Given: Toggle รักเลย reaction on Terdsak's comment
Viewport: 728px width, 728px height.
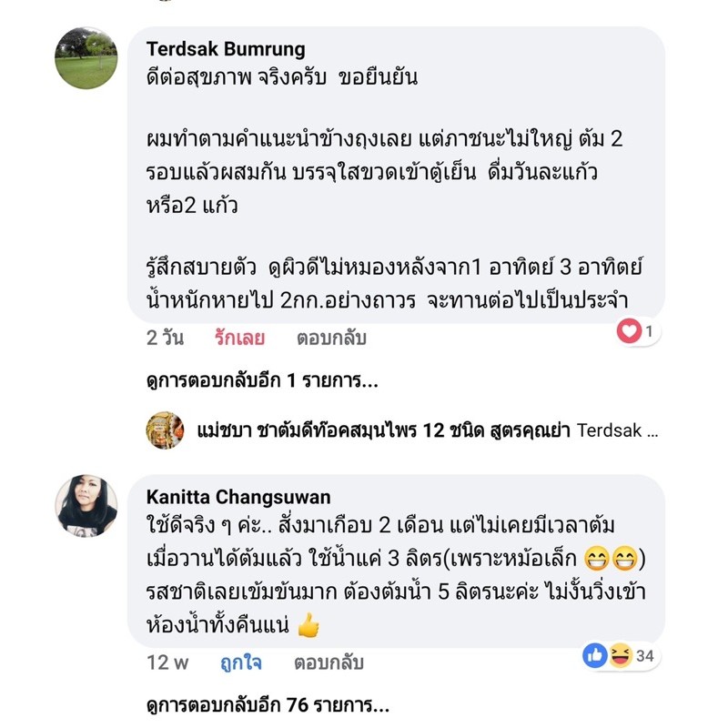Looking at the screenshot, I should tap(239, 338).
